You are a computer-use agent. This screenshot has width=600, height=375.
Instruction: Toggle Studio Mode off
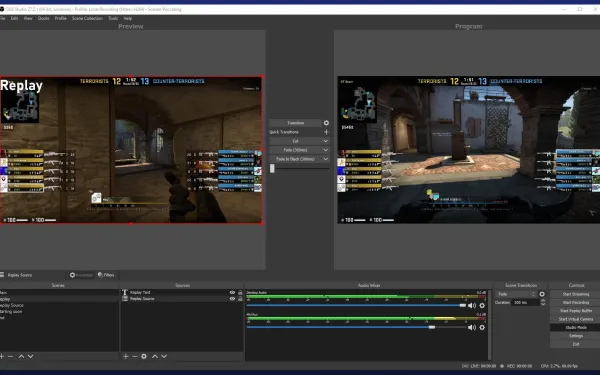tap(575, 328)
